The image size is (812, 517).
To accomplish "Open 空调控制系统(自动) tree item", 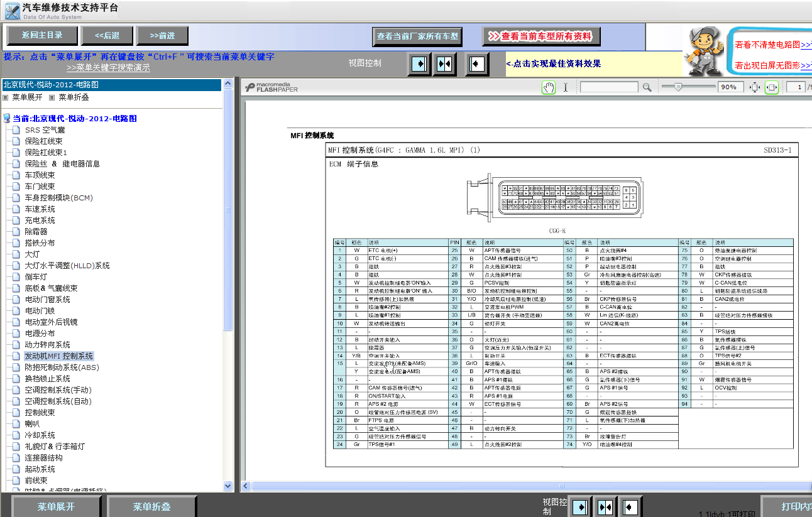I will pos(58,401).
